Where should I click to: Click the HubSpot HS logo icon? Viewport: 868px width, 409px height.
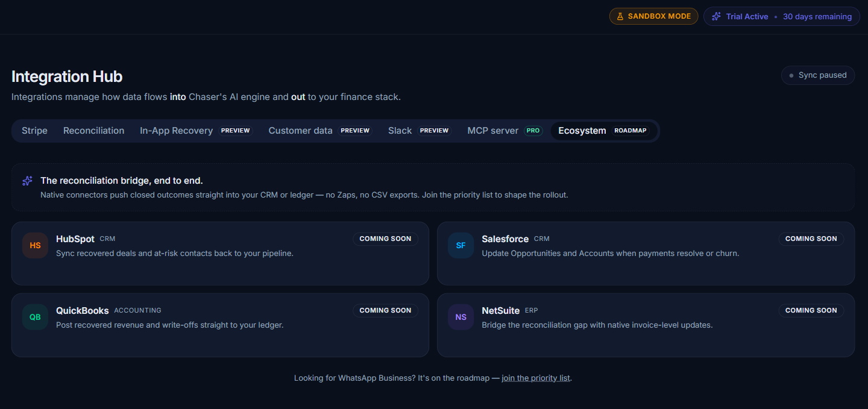tap(35, 245)
